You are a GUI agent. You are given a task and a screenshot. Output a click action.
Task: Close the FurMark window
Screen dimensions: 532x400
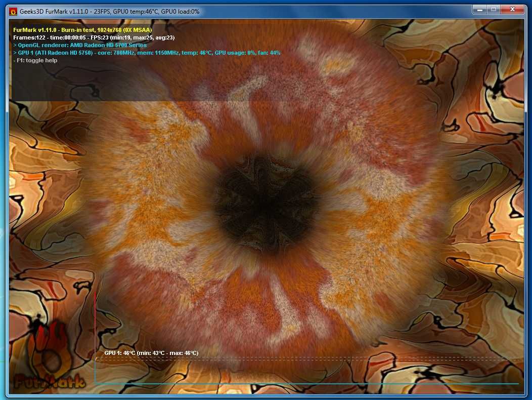pos(513,10)
